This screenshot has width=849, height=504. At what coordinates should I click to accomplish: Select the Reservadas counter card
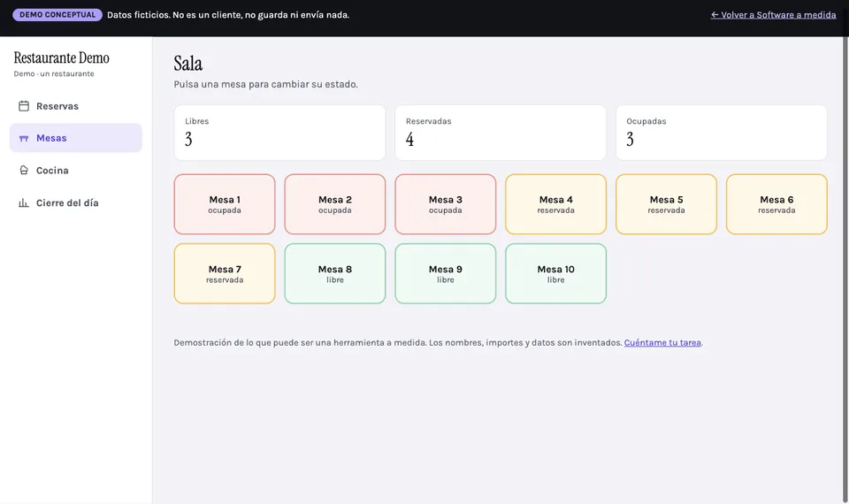pyautogui.click(x=501, y=133)
